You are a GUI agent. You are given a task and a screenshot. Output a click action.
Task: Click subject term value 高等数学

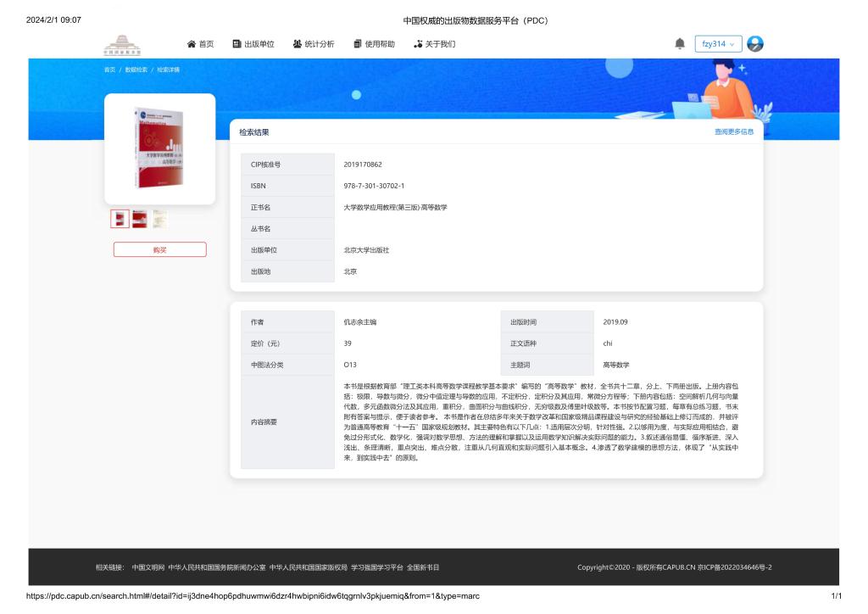click(616, 365)
